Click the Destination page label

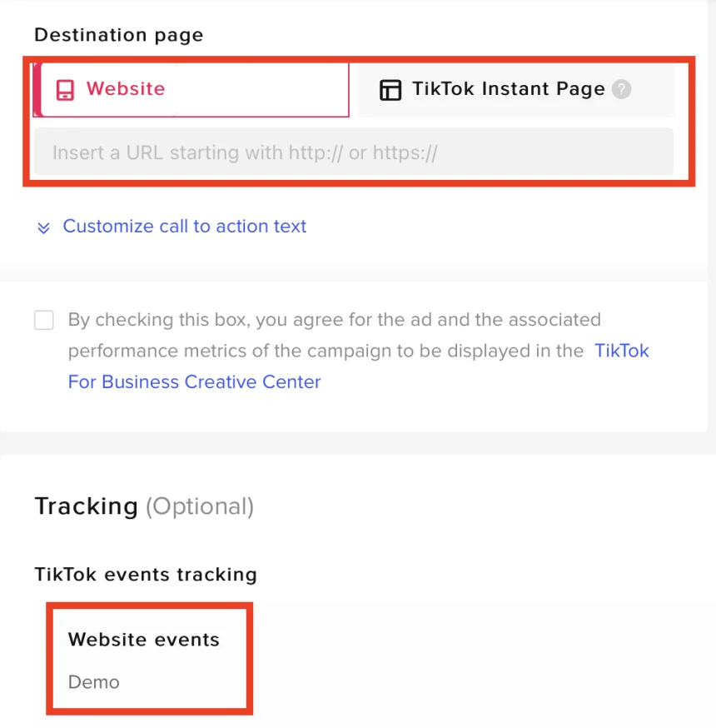coord(118,35)
